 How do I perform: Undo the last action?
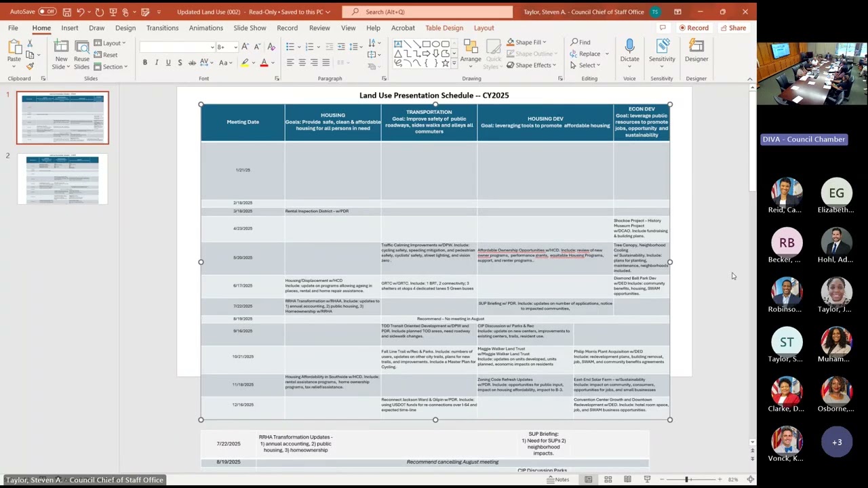[x=81, y=12]
